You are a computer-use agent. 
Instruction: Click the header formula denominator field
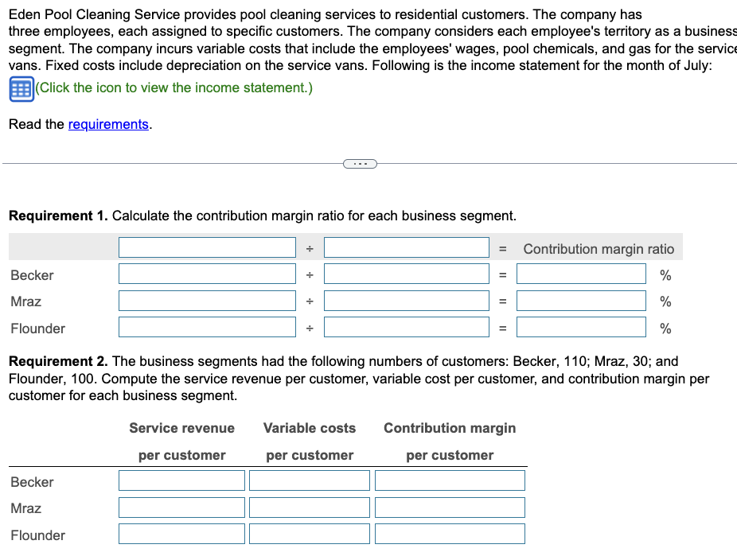pos(407,247)
